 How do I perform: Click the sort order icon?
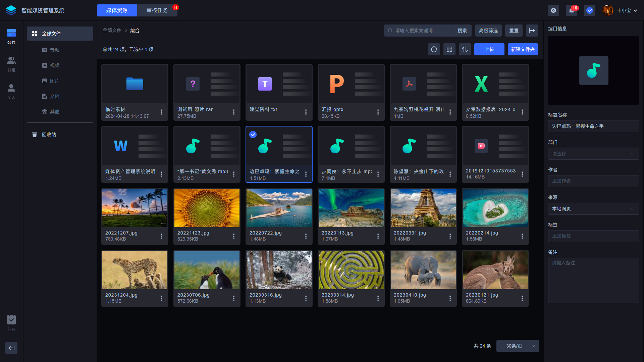(465, 49)
